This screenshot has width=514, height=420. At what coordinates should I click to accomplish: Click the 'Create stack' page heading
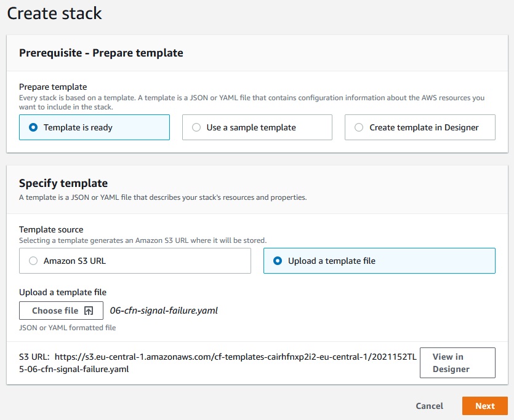point(54,14)
